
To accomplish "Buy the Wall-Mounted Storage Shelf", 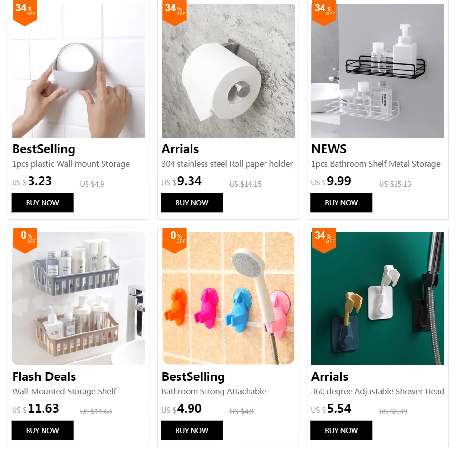I will (x=43, y=430).
